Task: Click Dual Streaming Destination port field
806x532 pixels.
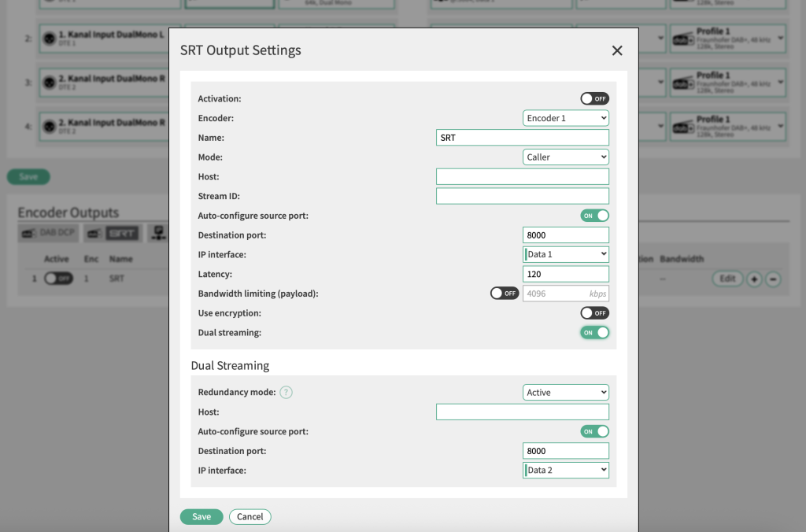Action: pos(566,451)
